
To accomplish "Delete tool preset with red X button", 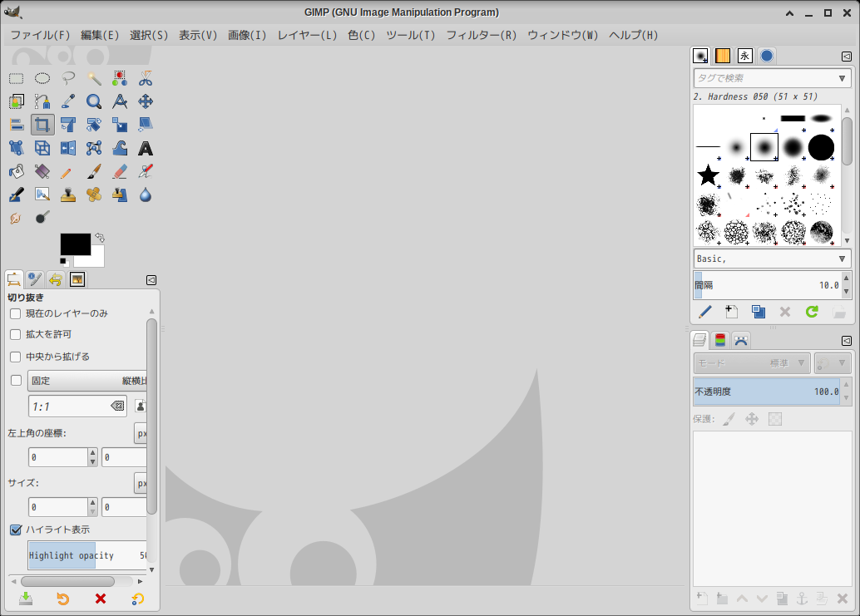I will 101,599.
